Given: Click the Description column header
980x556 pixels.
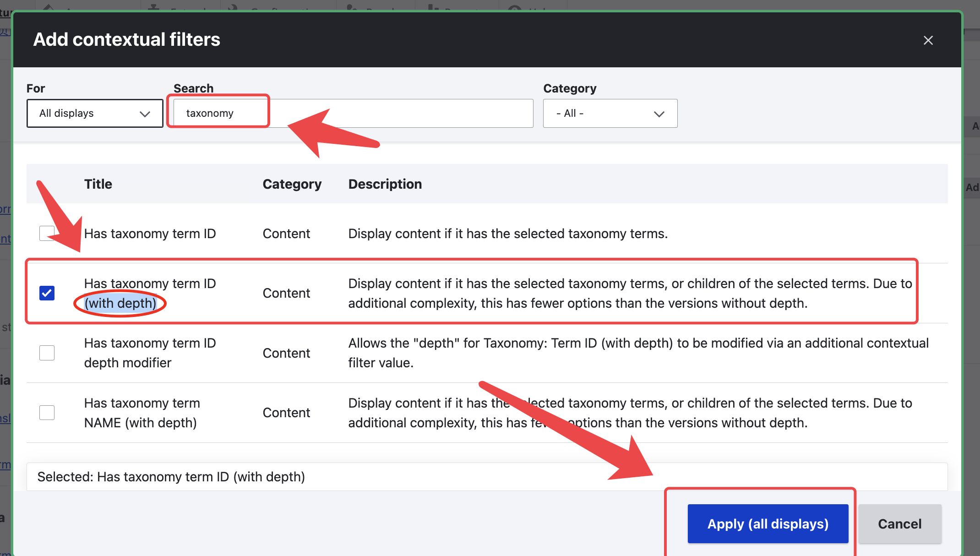Looking at the screenshot, I should coord(385,184).
